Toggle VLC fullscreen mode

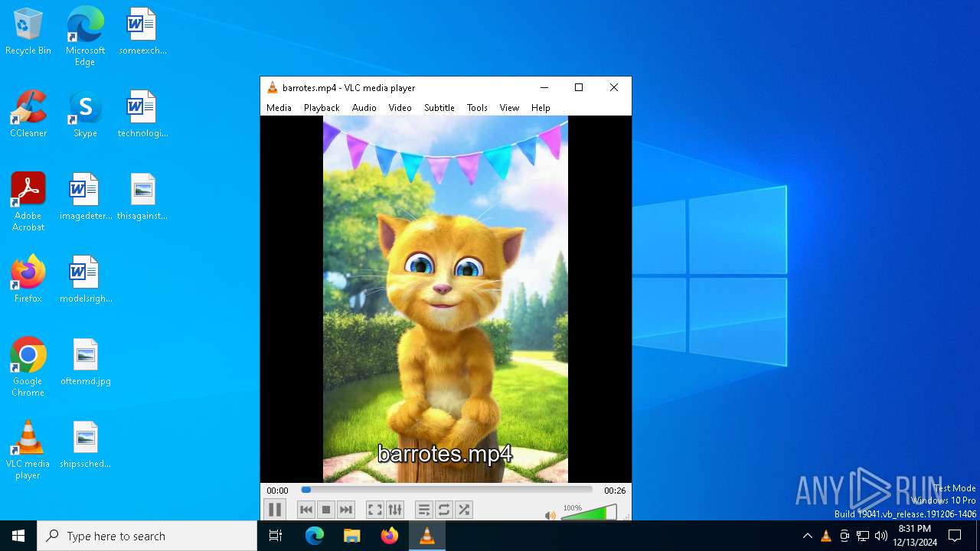point(374,510)
